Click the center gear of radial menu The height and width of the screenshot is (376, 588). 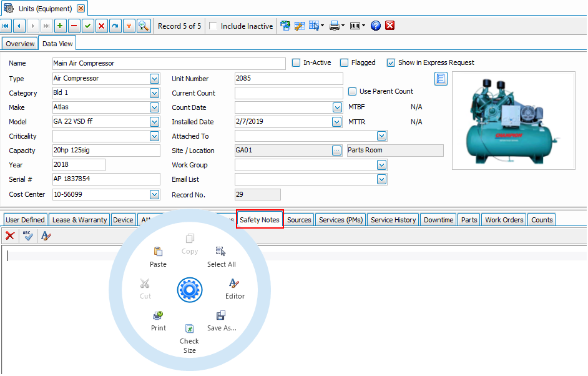click(190, 290)
